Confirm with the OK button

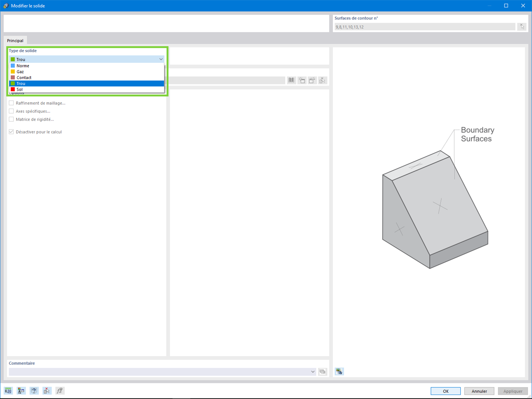coord(446,391)
